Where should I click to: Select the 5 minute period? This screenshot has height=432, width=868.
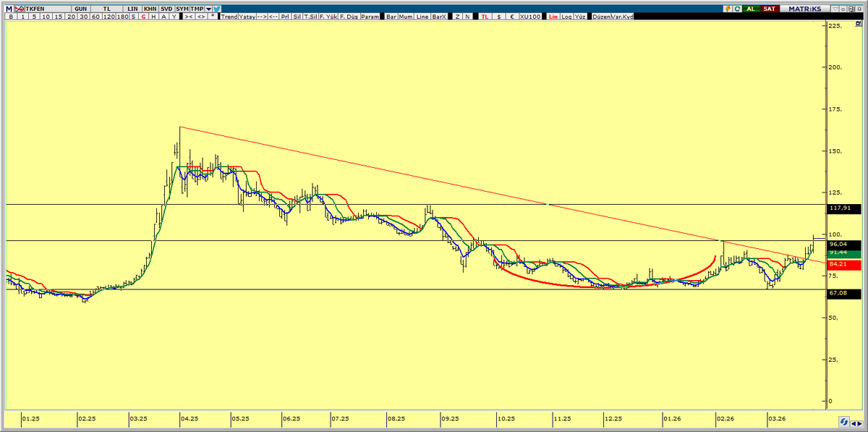tap(34, 16)
